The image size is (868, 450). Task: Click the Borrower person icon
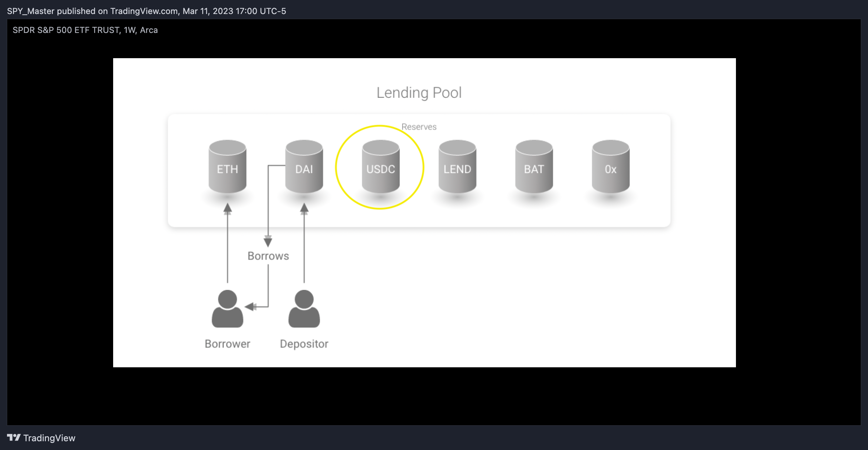click(227, 309)
